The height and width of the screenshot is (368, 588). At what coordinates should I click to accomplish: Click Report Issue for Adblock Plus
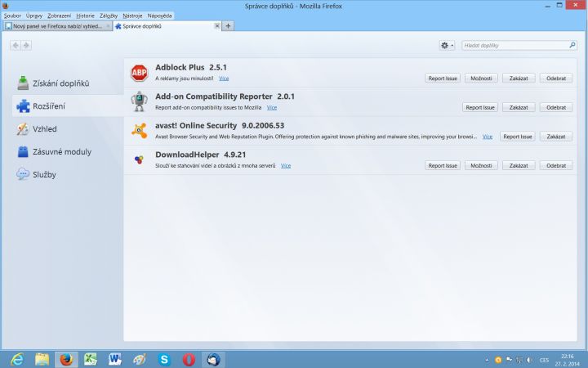443,79
